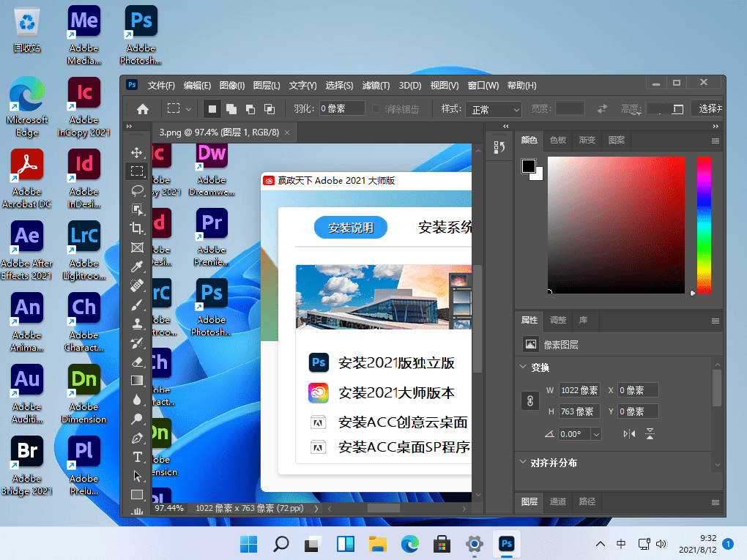Select the Brush tool
The image size is (747, 560).
(137, 305)
